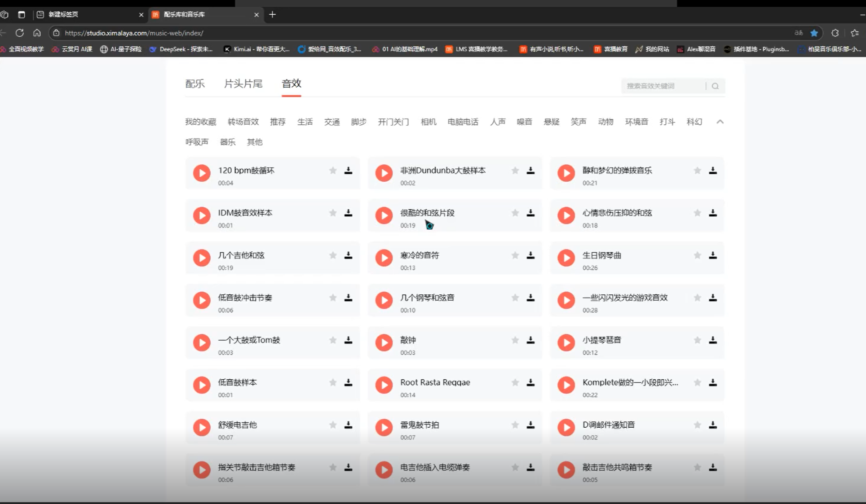Click the search magnifier icon
866x504 pixels.
(715, 86)
